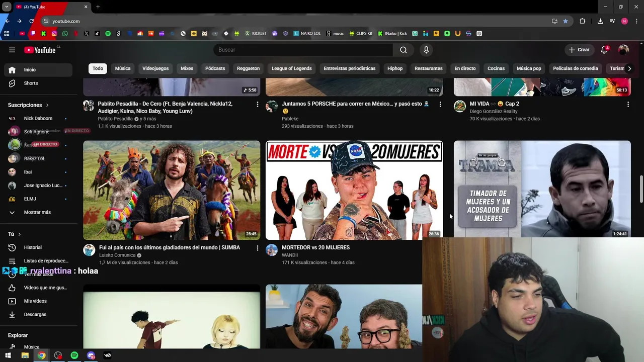Screen dimensions: 644x362
Task: Open options for Juntamos 5 PORSCHE video
Action: (440, 104)
